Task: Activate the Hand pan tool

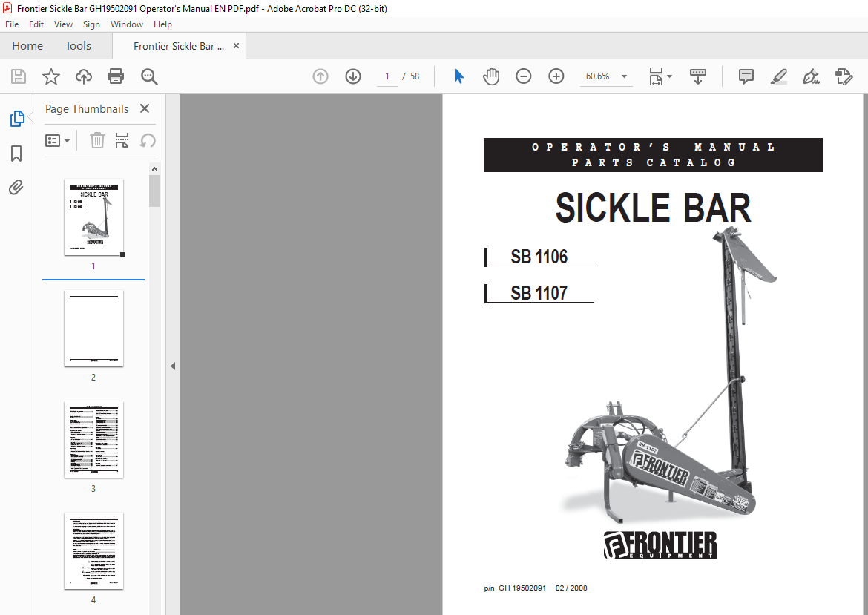Action: tap(491, 76)
